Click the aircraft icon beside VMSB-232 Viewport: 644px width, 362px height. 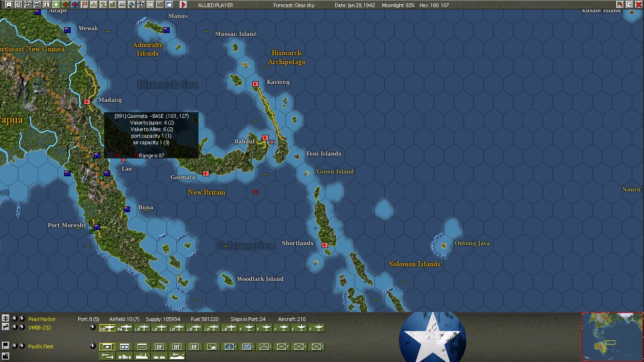6,327
